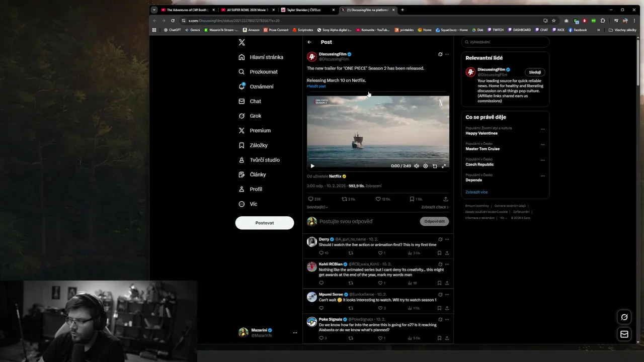Open more options on Derry's reply

click(x=447, y=239)
